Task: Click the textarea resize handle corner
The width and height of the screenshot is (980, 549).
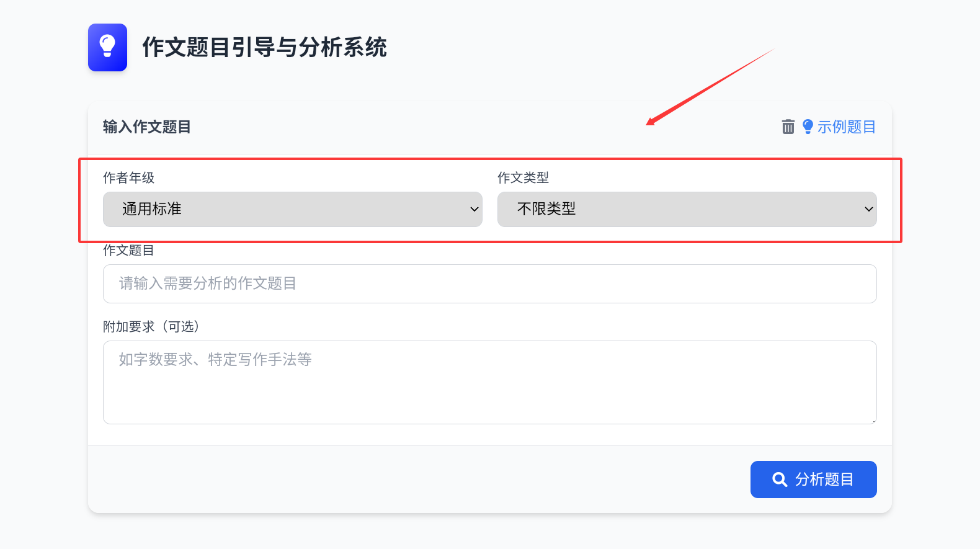Action: 873,421
